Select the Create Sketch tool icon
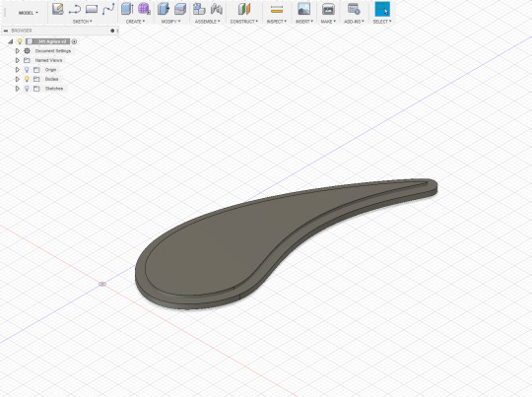 tap(58, 9)
